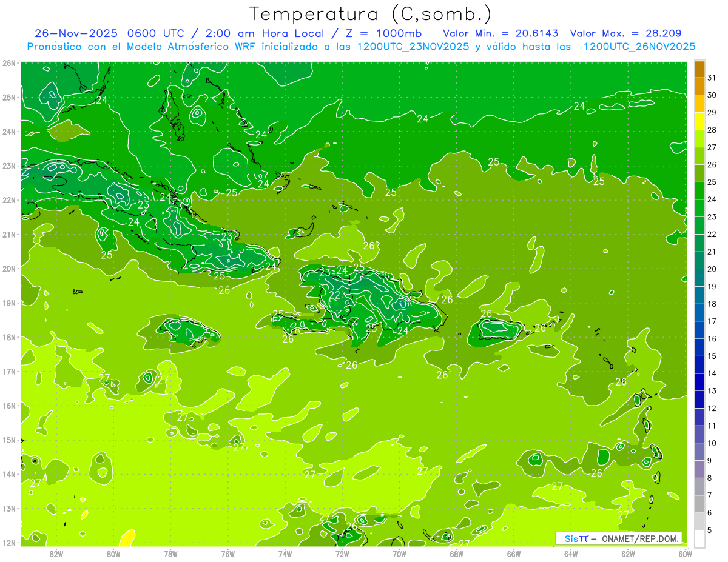Click the 15N latitude axis label
728x562 pixels.
pos(9,440)
